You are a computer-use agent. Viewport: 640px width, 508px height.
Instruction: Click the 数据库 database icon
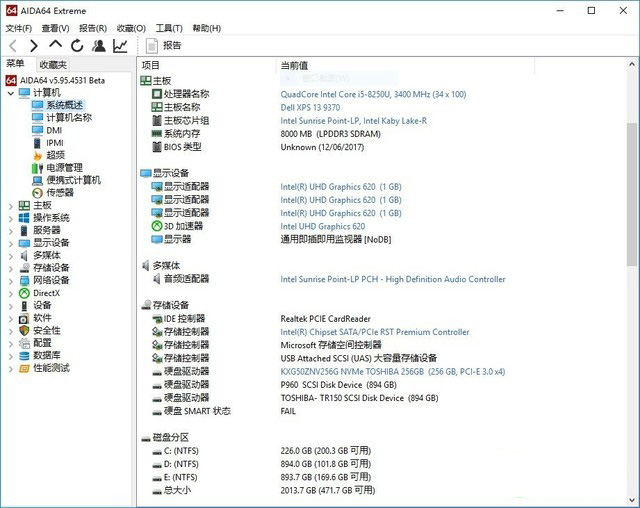tap(24, 356)
